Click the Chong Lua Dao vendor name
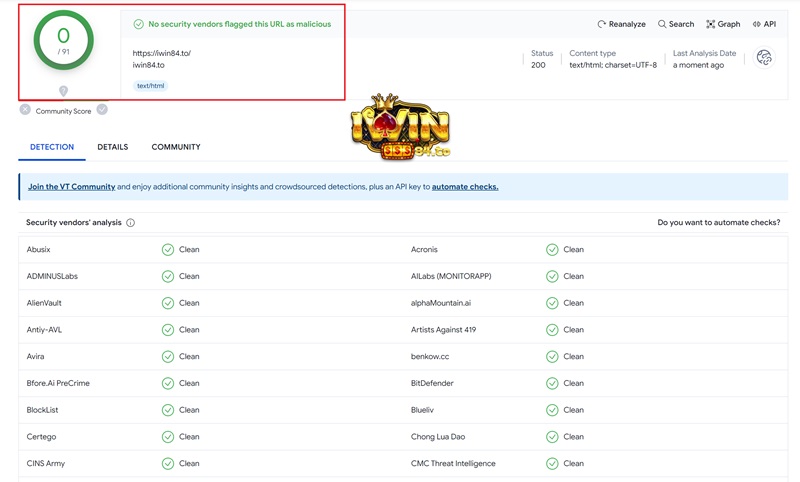This screenshot has width=800, height=482. click(438, 437)
